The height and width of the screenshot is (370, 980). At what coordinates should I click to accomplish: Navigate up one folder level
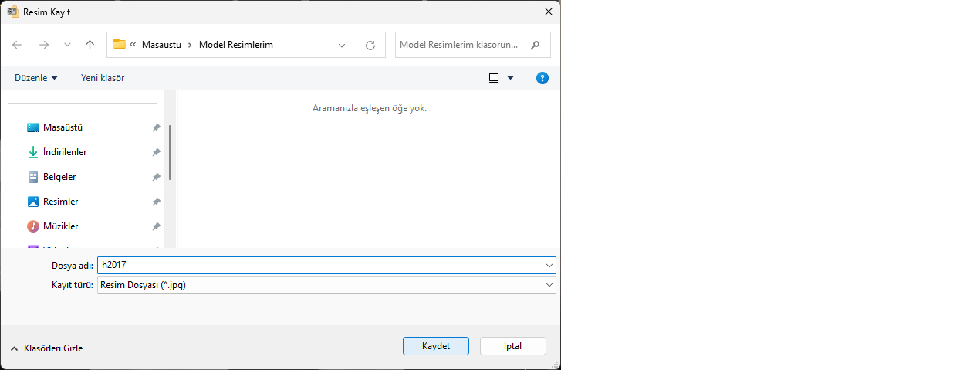click(90, 45)
